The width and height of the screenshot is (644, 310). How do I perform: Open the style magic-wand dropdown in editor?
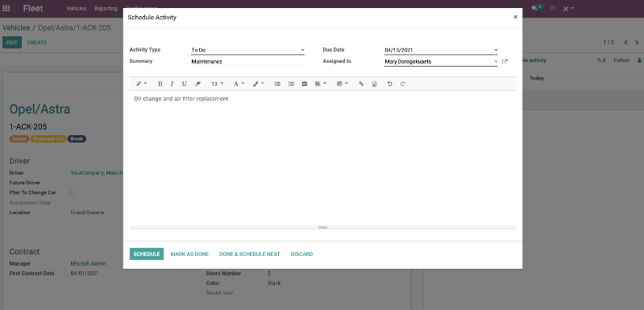click(x=142, y=84)
